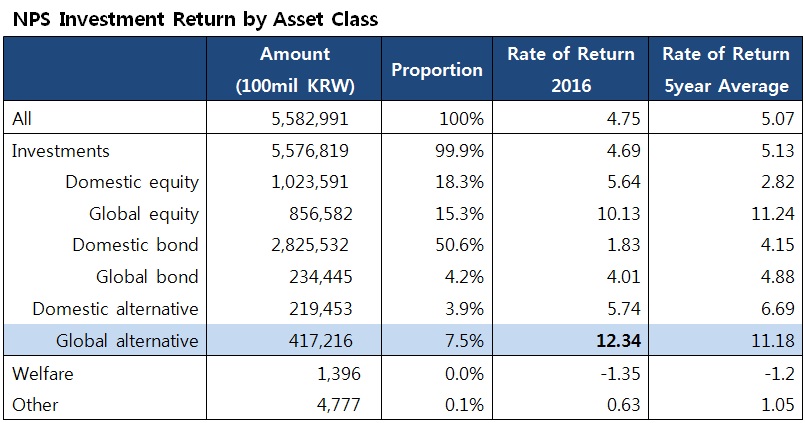Click the 18.3% proportion cell

[x=459, y=182]
